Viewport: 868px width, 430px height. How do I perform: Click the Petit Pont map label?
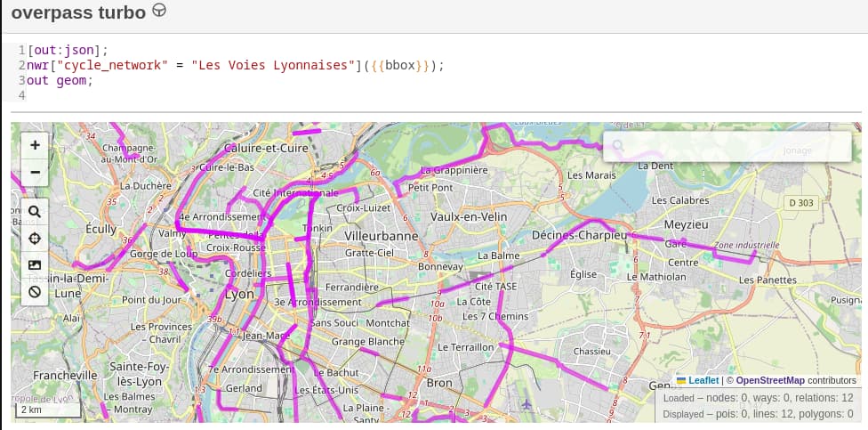(x=430, y=188)
